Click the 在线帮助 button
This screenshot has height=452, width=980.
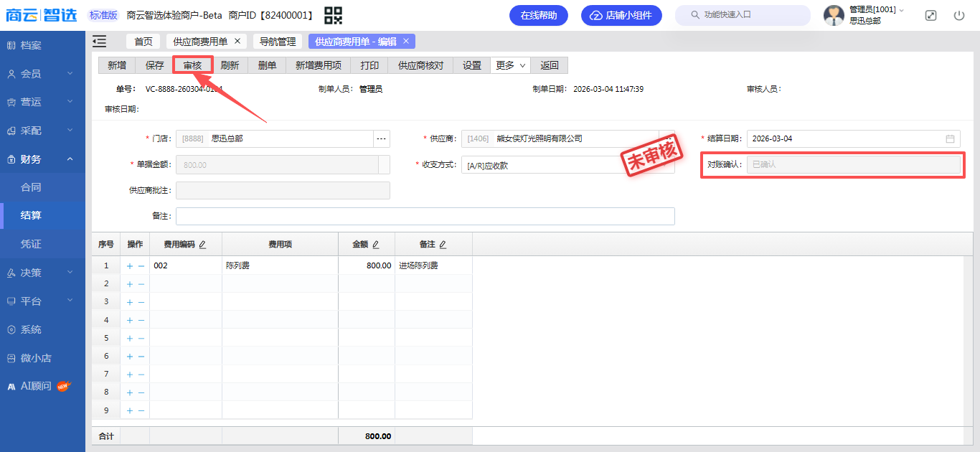pyautogui.click(x=538, y=15)
